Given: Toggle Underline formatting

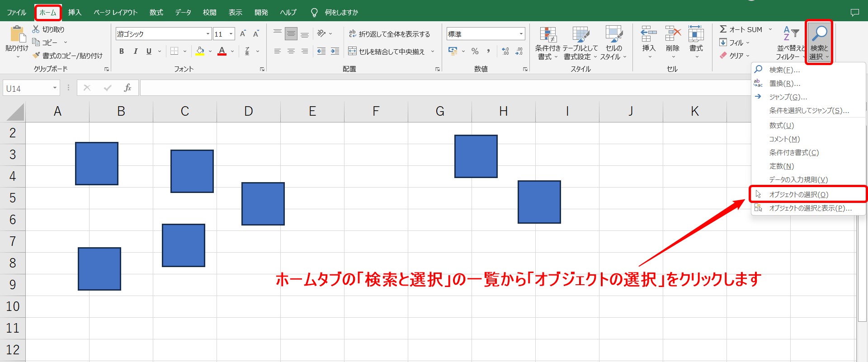Looking at the screenshot, I should (149, 52).
